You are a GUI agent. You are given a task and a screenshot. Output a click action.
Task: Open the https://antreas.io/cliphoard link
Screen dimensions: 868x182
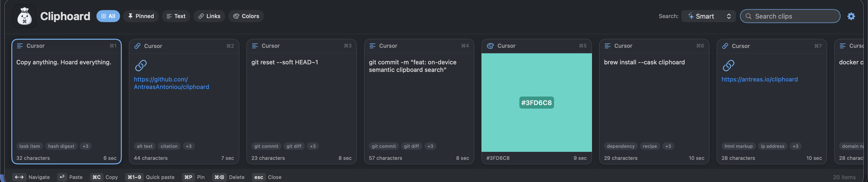tap(759, 79)
